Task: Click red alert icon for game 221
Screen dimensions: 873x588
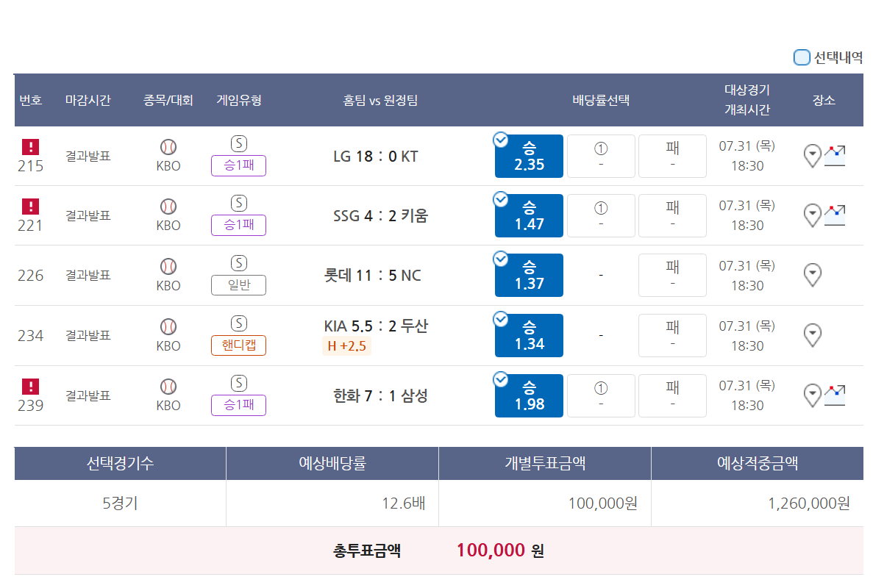Action: point(30,207)
